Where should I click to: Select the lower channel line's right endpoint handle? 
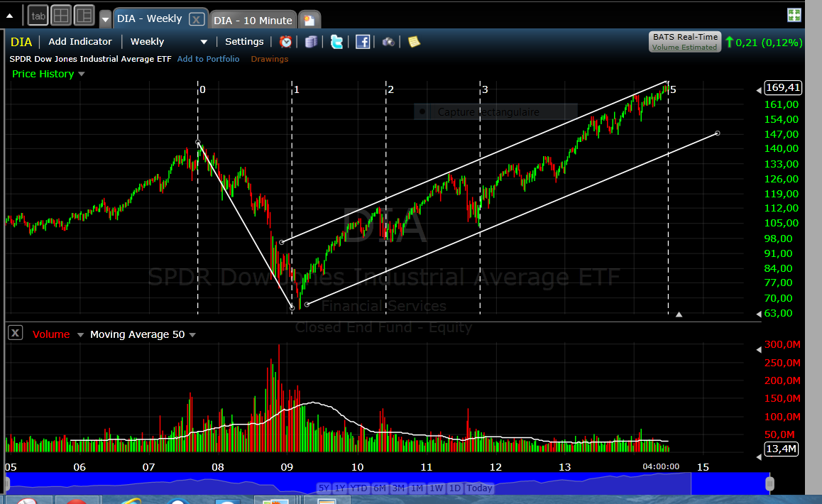pyautogui.click(x=718, y=133)
